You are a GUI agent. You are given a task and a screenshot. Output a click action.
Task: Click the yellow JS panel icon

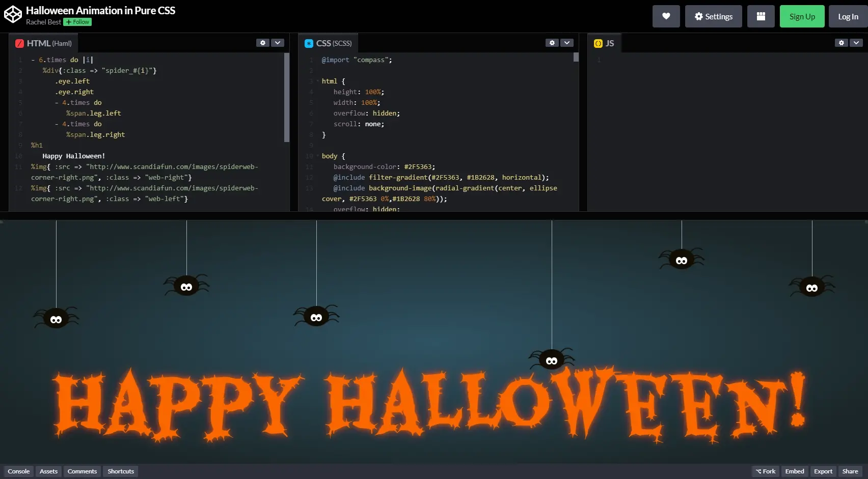point(598,43)
